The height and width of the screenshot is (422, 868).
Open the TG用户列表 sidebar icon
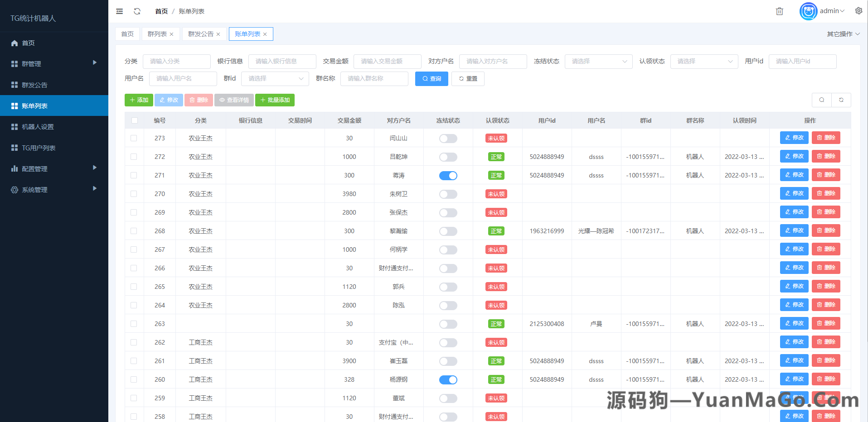14,147
